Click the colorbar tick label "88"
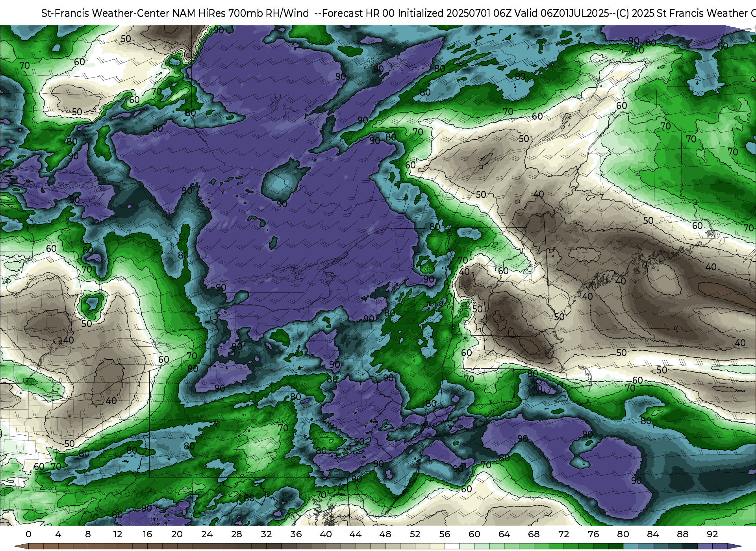 pos(682,534)
